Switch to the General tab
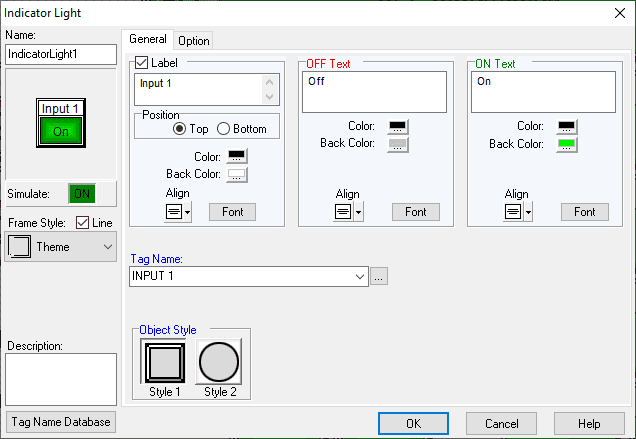Screen dimensions: 636x439 [148, 39]
